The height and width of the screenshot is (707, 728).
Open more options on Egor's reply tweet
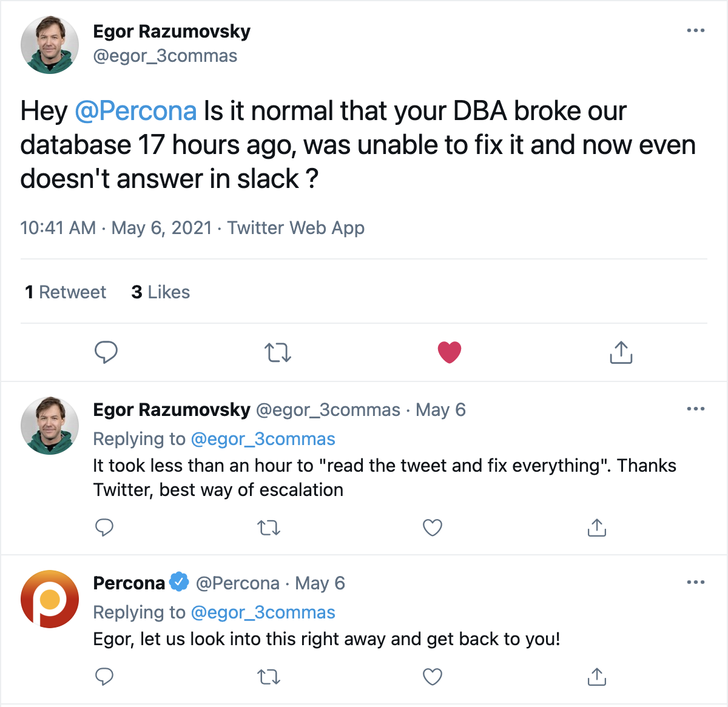[x=695, y=409]
